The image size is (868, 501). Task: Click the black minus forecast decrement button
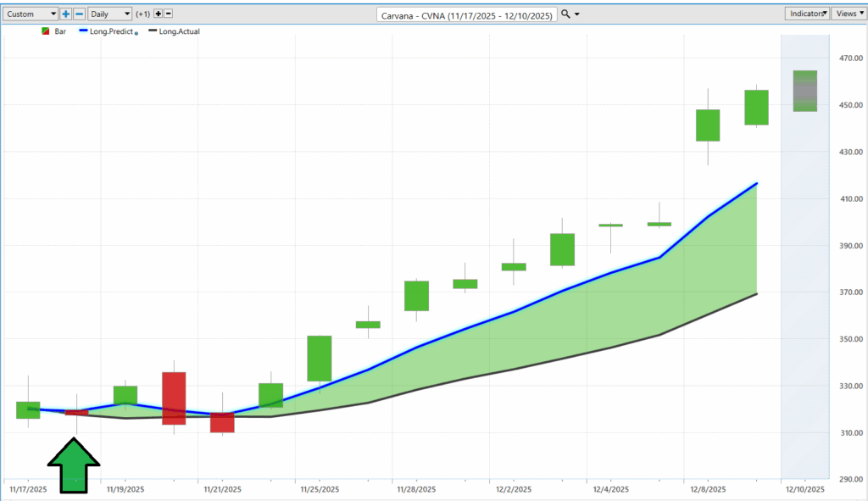click(x=168, y=14)
